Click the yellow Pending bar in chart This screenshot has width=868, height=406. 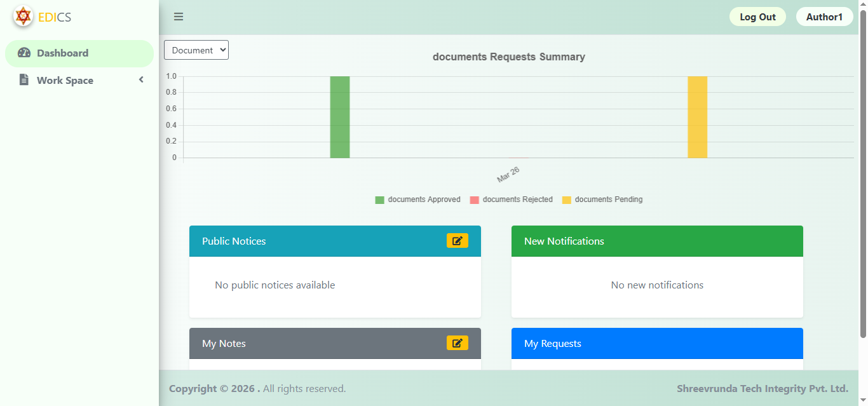697,118
